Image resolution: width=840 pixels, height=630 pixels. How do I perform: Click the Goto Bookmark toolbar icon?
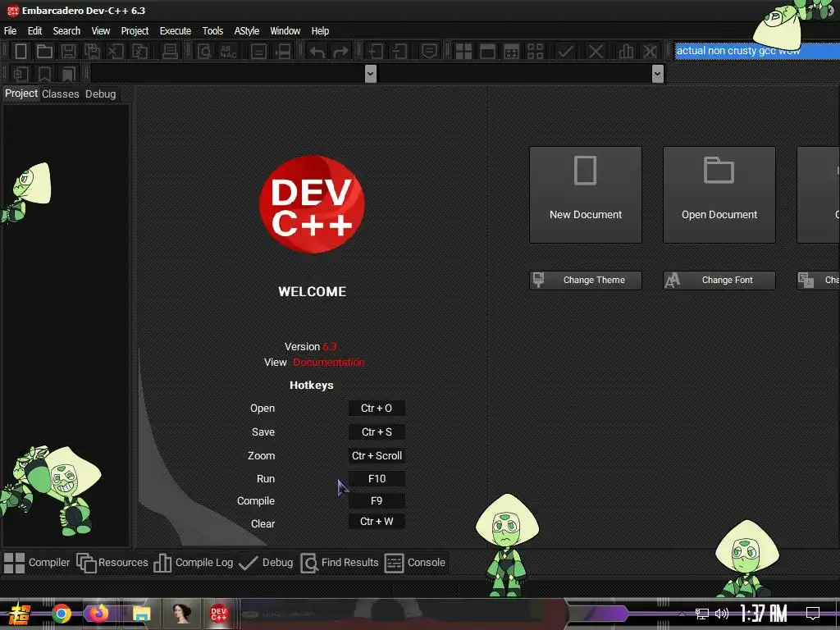click(68, 74)
